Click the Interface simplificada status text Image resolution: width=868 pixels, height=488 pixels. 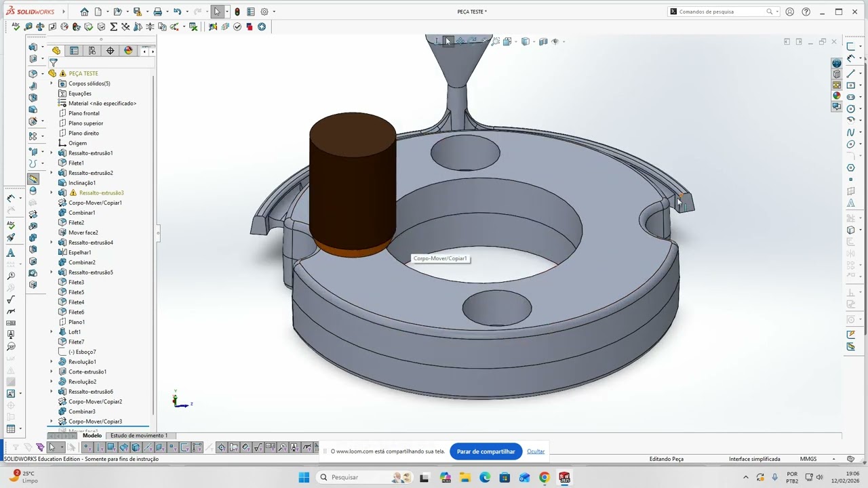pyautogui.click(x=755, y=459)
